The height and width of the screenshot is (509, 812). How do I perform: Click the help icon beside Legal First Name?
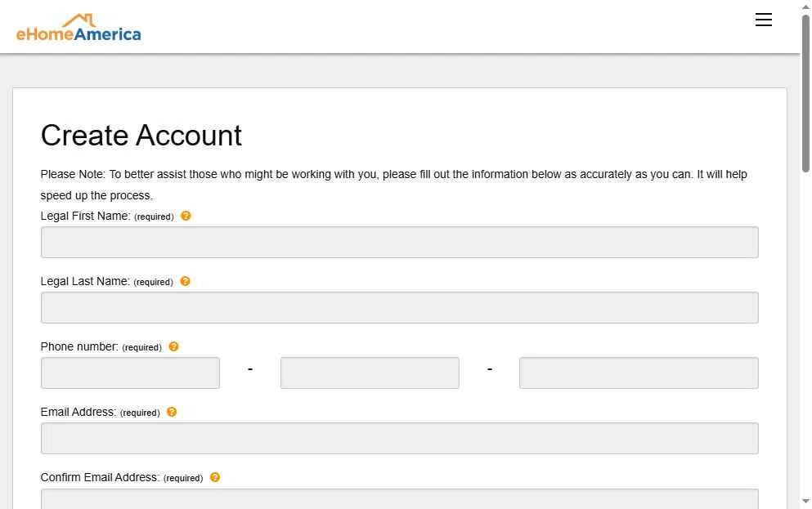tap(186, 216)
